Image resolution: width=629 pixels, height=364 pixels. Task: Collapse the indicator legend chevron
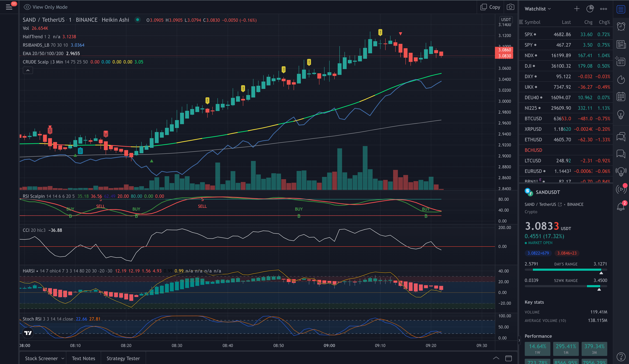point(28,70)
